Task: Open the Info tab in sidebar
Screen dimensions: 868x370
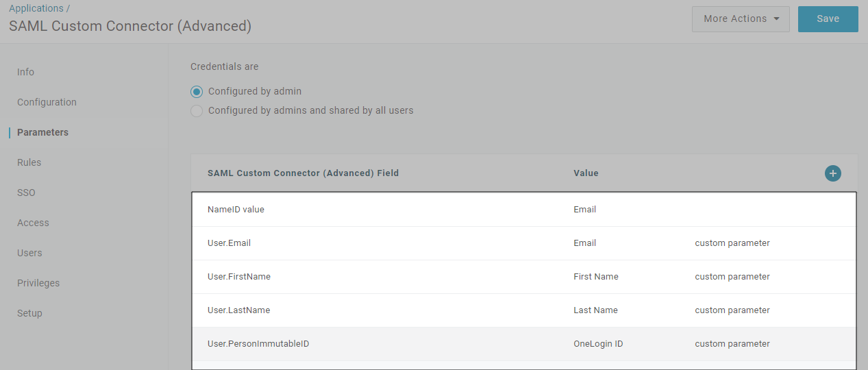Action: click(x=26, y=72)
